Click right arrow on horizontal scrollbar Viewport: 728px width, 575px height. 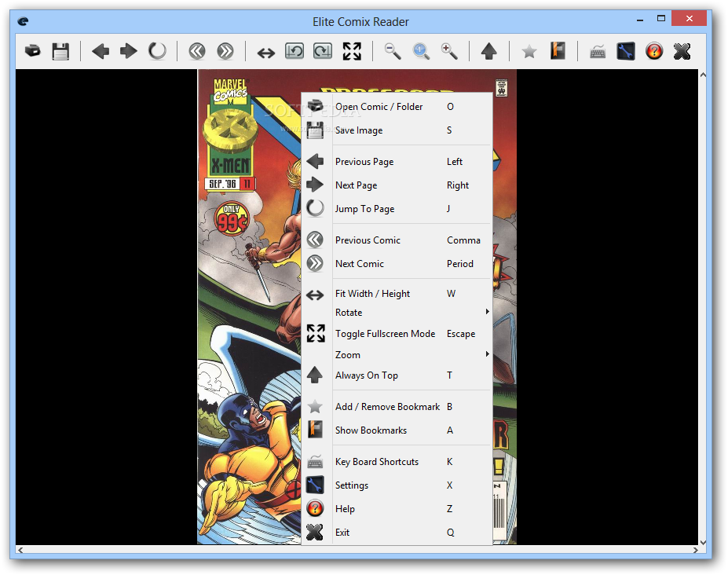click(x=695, y=550)
